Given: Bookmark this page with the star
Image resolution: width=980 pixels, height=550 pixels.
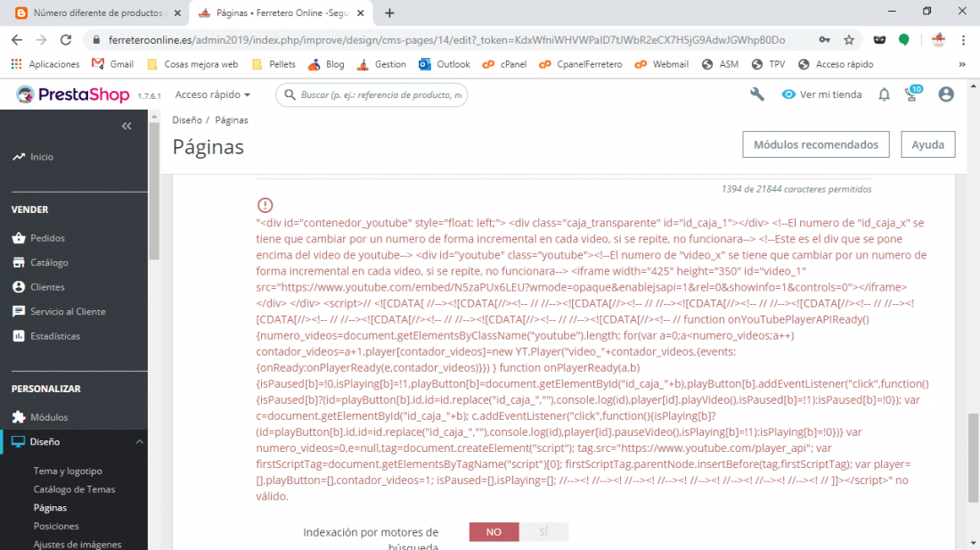Looking at the screenshot, I should pyautogui.click(x=849, y=40).
